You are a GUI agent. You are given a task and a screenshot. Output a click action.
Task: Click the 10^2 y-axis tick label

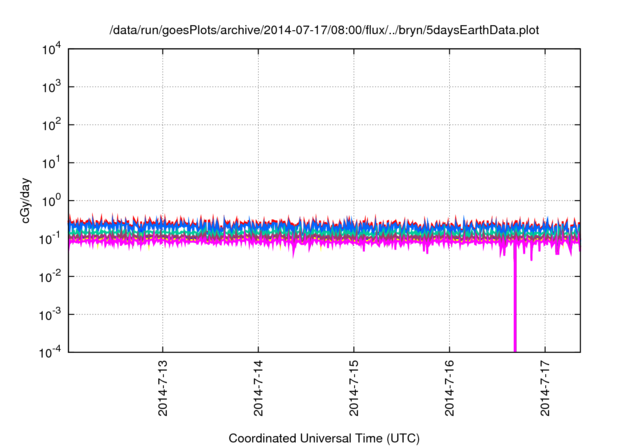click(51, 125)
